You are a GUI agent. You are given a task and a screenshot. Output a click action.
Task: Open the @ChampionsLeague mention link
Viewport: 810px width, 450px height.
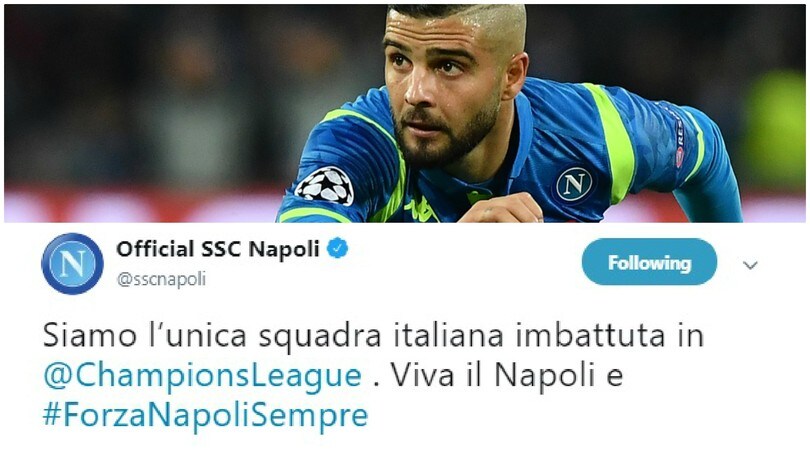point(202,376)
